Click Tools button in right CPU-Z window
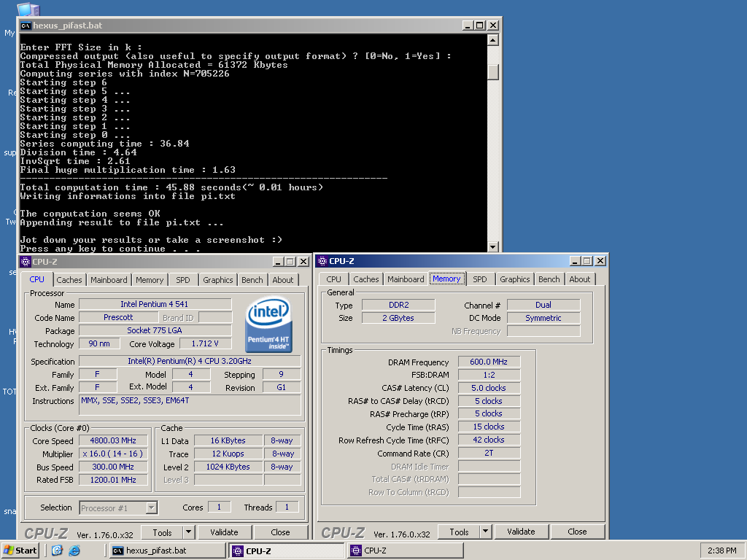Image resolution: width=747 pixels, height=560 pixels. coord(459,532)
